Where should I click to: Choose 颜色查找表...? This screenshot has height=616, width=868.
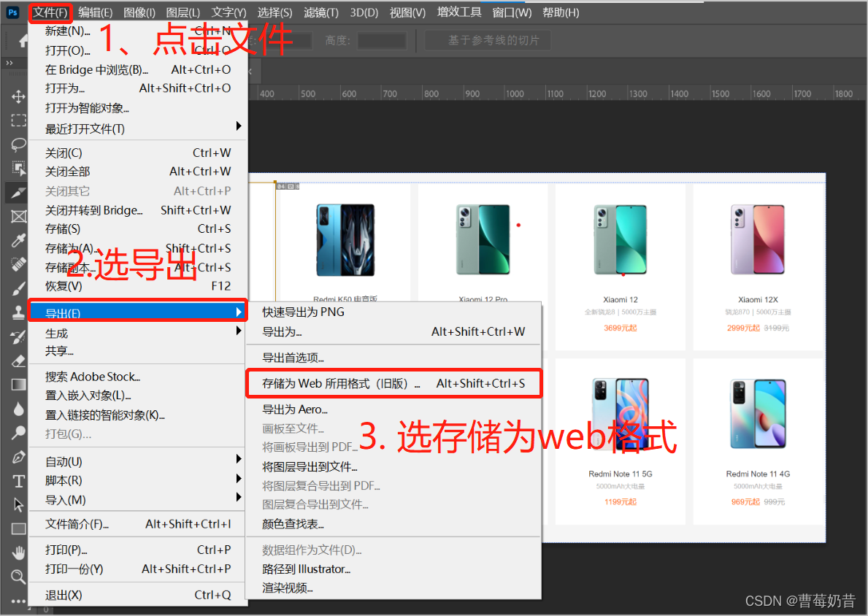393,523
